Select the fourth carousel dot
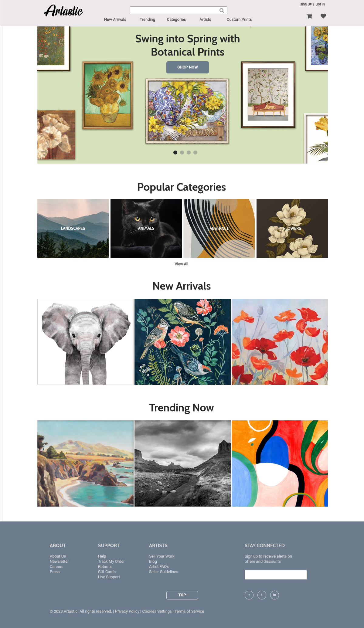 [x=195, y=152]
